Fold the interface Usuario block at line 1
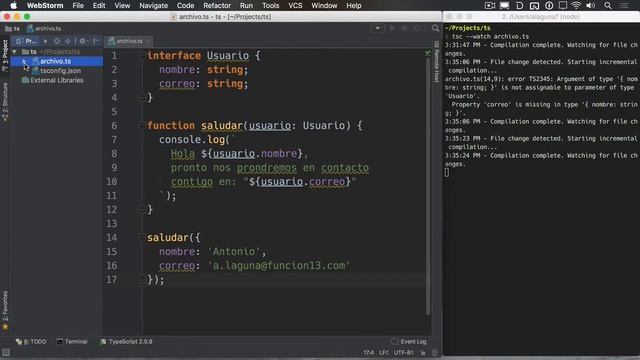This screenshot has height=360, width=640. point(142,56)
